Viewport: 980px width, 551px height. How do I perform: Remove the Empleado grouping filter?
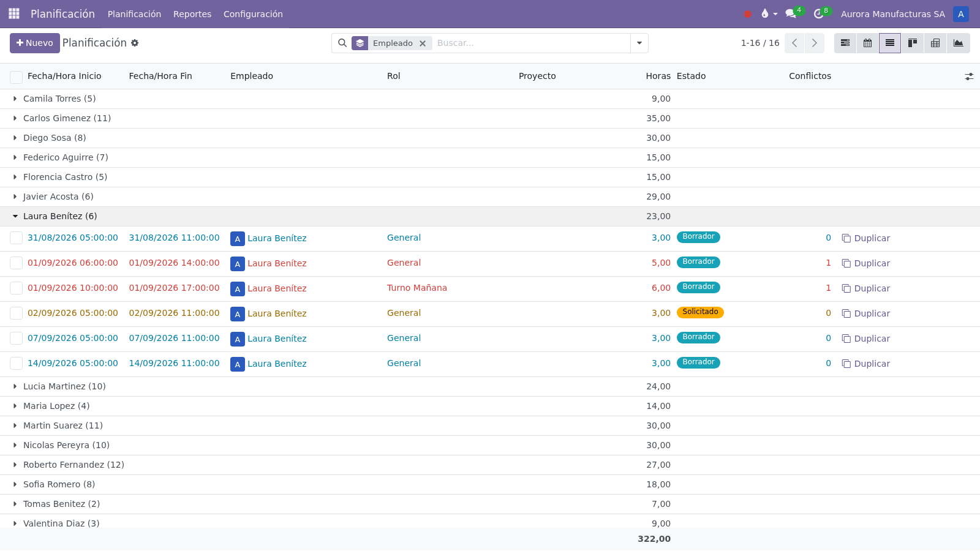423,43
